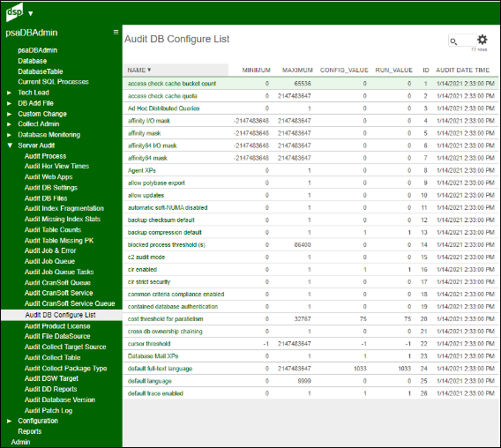This screenshot has width=501, height=448.
Task: Collapse the Server Audit section arrow
Action: pyautogui.click(x=10, y=146)
